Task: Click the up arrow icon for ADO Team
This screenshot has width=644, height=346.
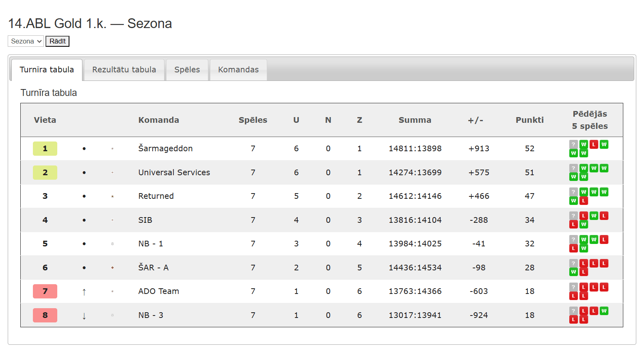Action: (84, 292)
